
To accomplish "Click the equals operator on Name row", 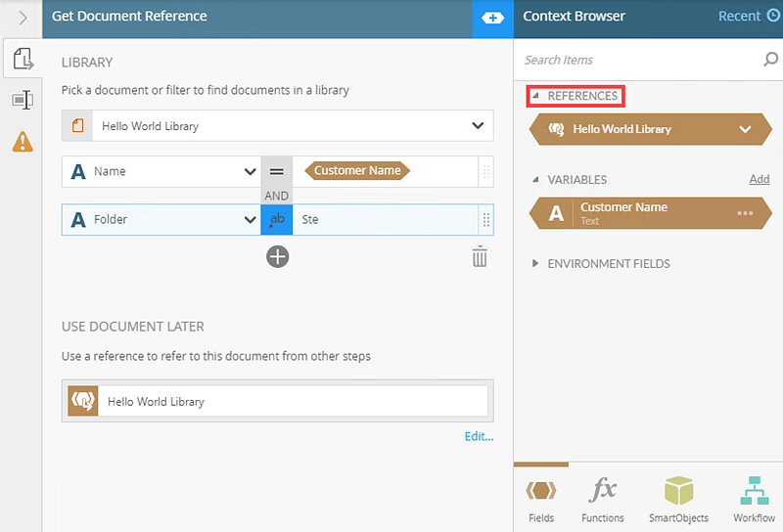I will click(277, 171).
